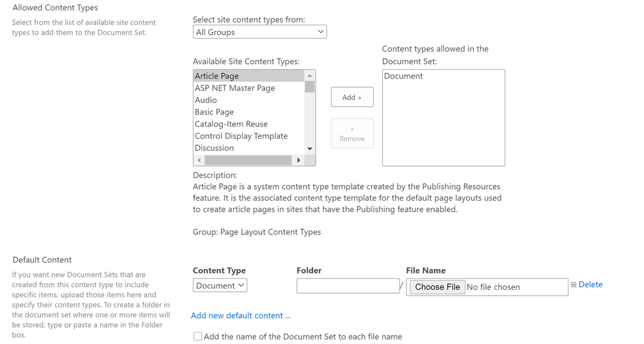Pick Catalog-Item Reuse from the list
The width and height of the screenshot is (644, 344).
231,124
